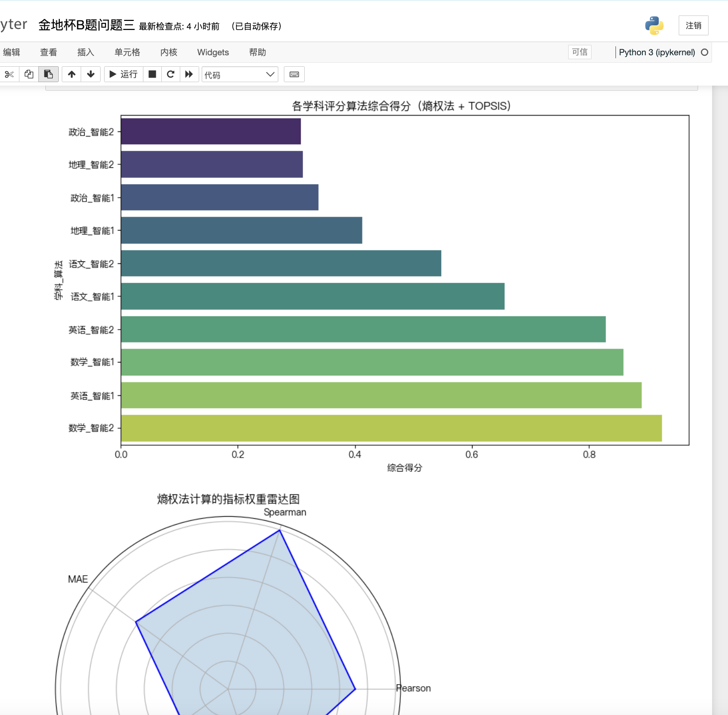
Task: Click the 语文_智能2 bar in chart
Action: [x=281, y=263]
